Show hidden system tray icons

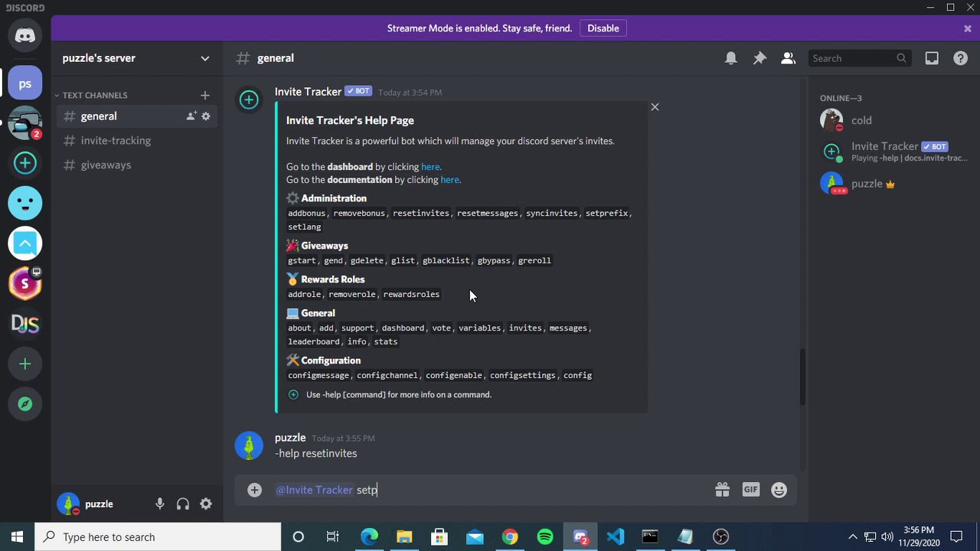(853, 537)
